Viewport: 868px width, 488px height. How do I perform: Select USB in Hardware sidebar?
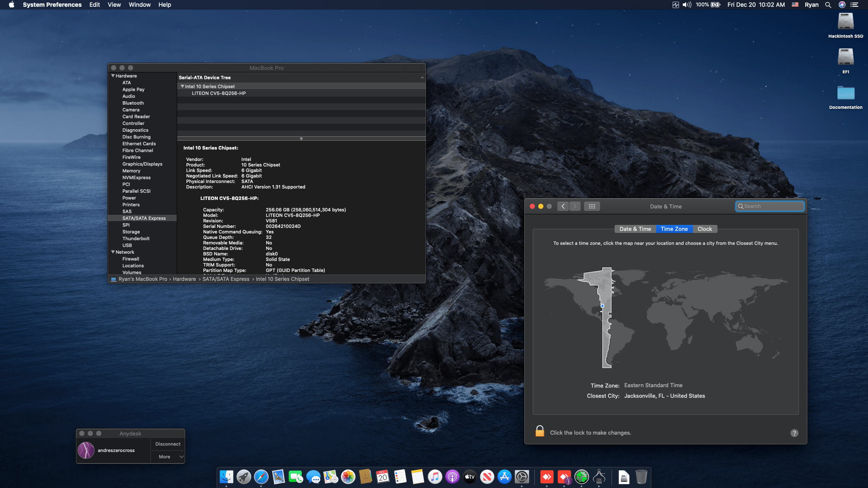click(127, 245)
